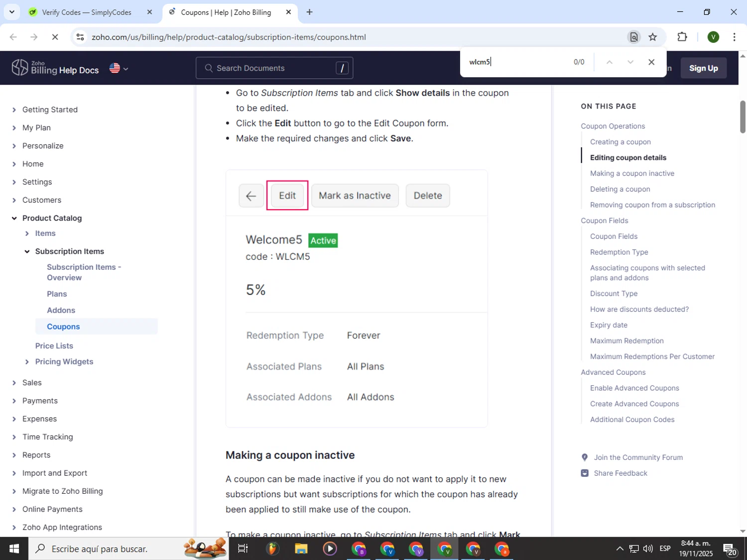Open the taskbar network icon
This screenshot has height=560, width=747.
634,549
